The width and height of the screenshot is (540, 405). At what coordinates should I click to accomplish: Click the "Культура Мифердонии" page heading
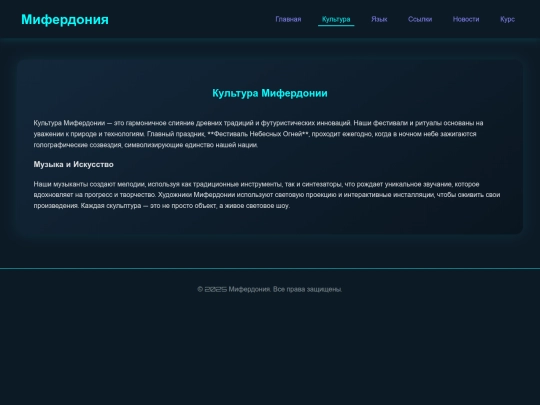(x=270, y=93)
